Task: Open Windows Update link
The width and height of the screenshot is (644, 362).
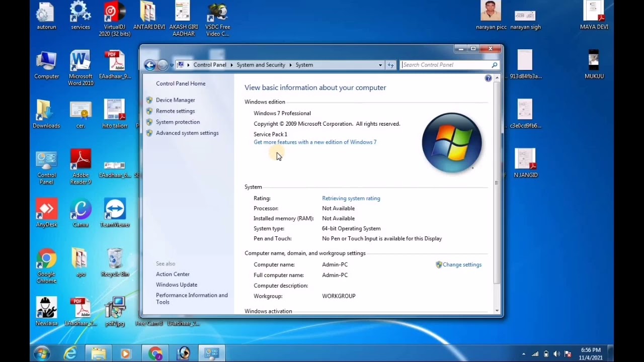Action: coord(177,285)
